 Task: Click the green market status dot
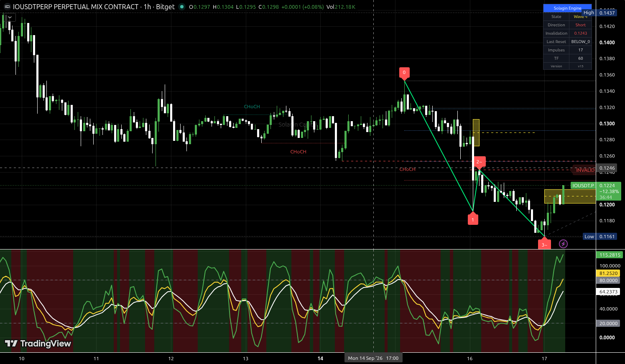[x=181, y=7]
